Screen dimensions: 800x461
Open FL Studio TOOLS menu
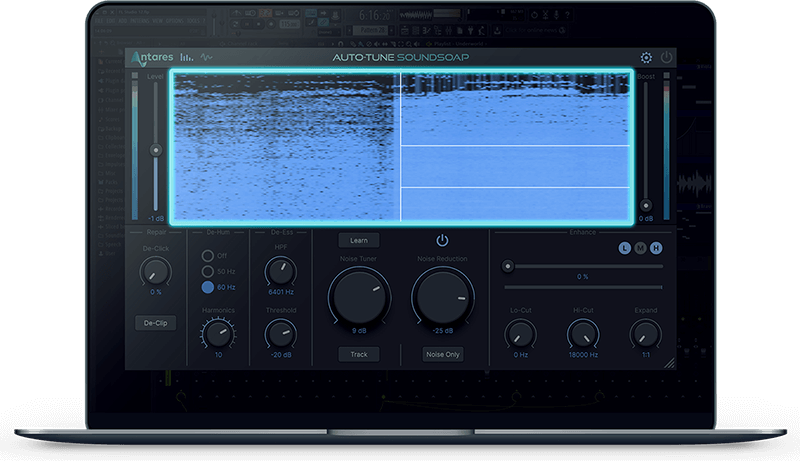pos(193,21)
